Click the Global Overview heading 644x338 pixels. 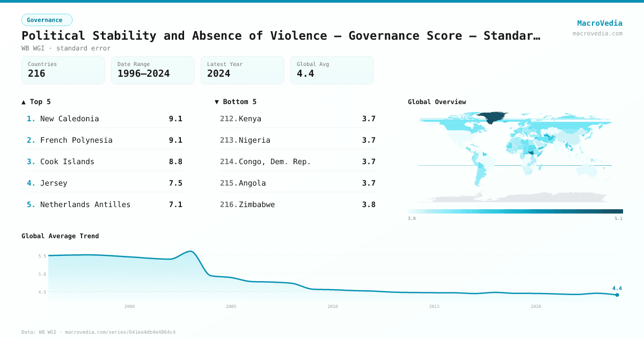(437, 101)
